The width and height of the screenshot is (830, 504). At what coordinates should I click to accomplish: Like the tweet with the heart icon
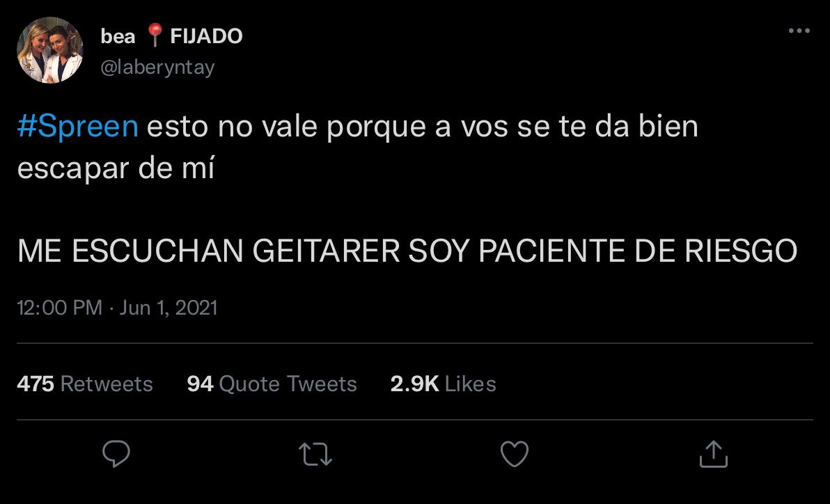tap(515, 454)
